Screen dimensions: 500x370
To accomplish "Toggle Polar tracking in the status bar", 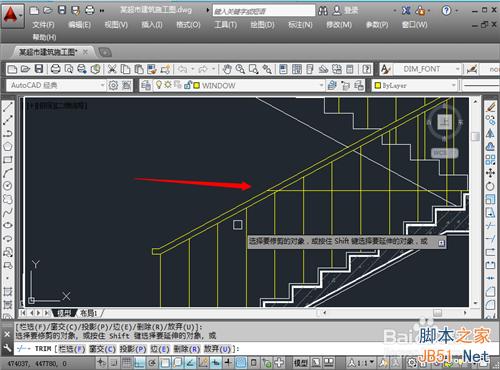I will pos(152,362).
